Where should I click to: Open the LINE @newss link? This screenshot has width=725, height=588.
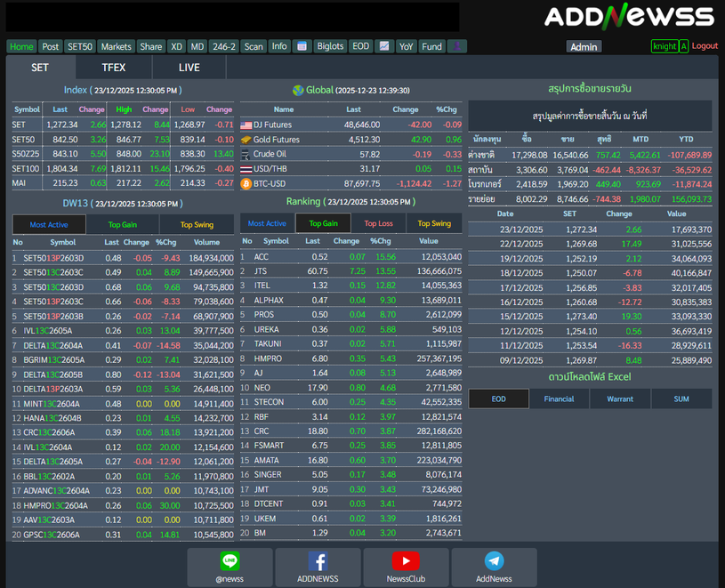(x=230, y=567)
